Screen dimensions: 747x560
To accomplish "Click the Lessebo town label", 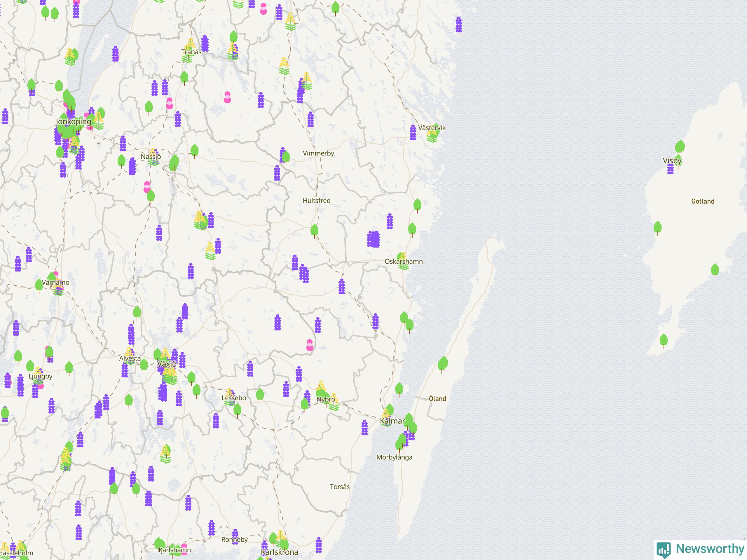I will pos(234,398).
